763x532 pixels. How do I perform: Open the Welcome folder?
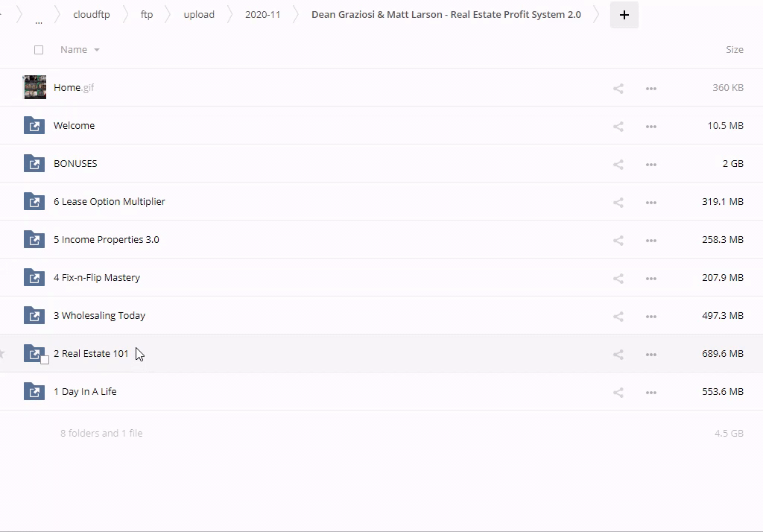[74, 126]
